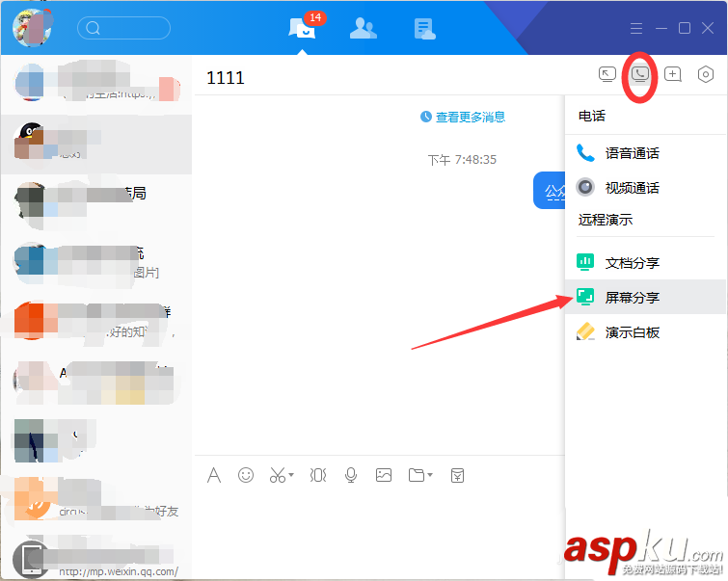Start a voice call (语音通话)

click(x=645, y=153)
